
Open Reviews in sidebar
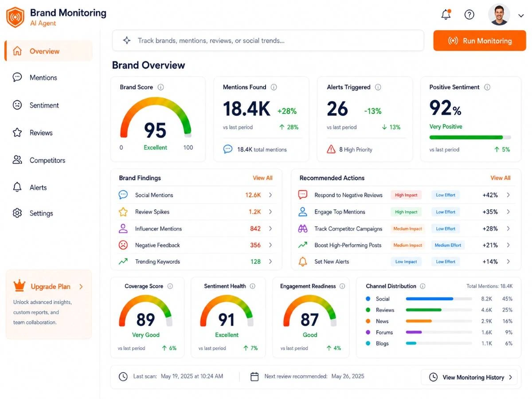41,133
